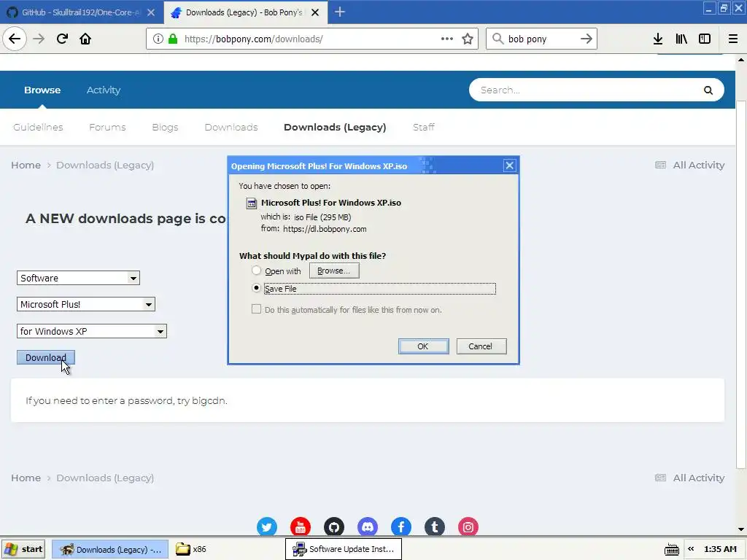Open the Twitter social icon
The height and width of the screenshot is (560, 747).
coord(267,527)
